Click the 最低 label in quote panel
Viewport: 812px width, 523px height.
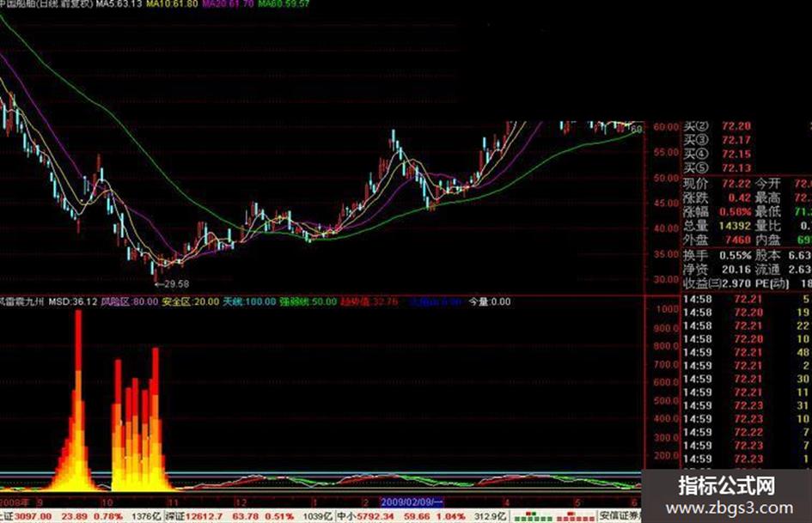click(x=767, y=212)
